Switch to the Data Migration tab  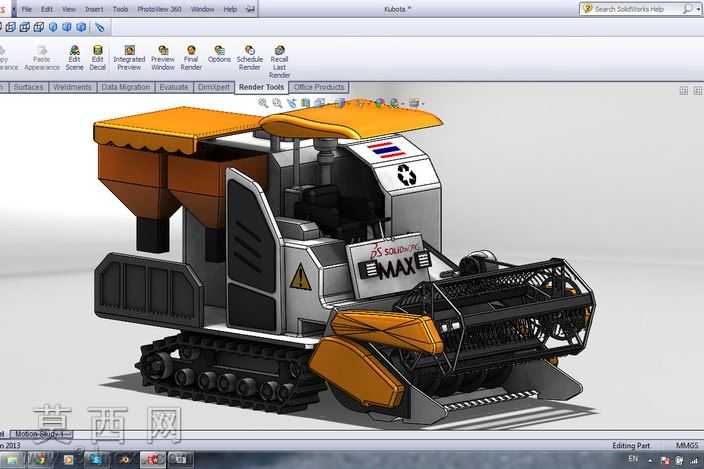(x=126, y=87)
